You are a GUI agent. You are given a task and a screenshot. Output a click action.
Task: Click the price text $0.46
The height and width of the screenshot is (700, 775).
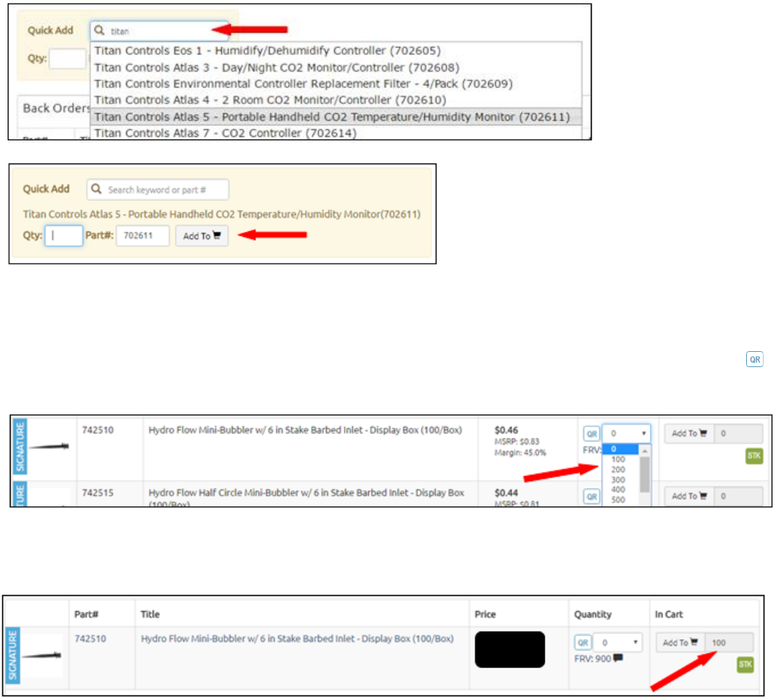click(506, 429)
